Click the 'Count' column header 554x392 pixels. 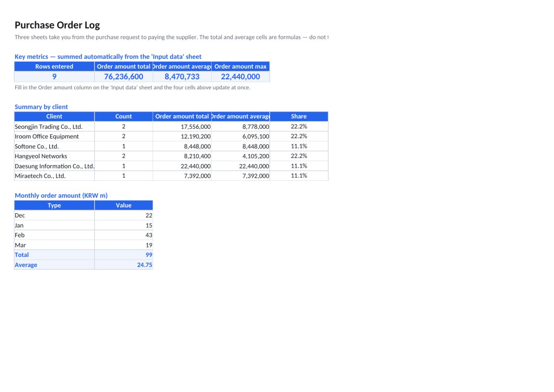click(x=124, y=117)
